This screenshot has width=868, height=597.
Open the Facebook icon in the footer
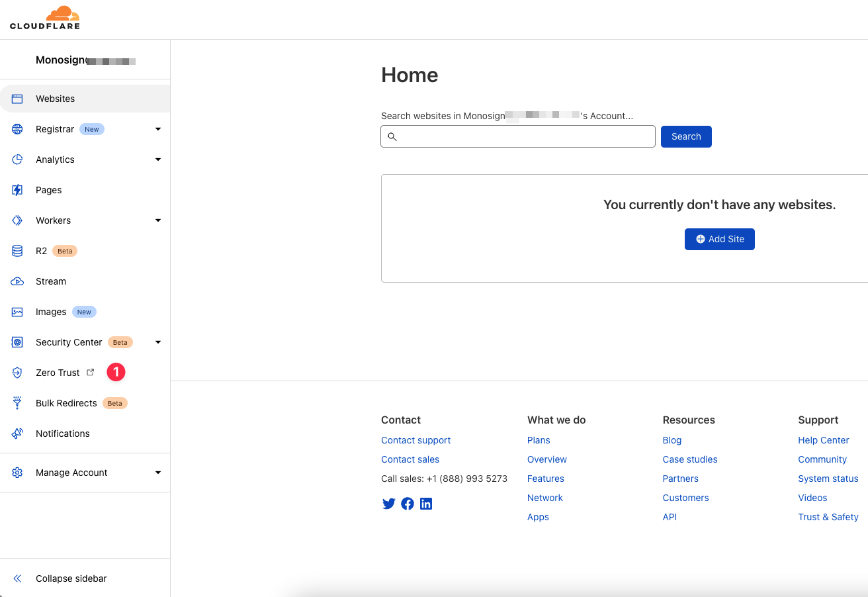(x=407, y=504)
